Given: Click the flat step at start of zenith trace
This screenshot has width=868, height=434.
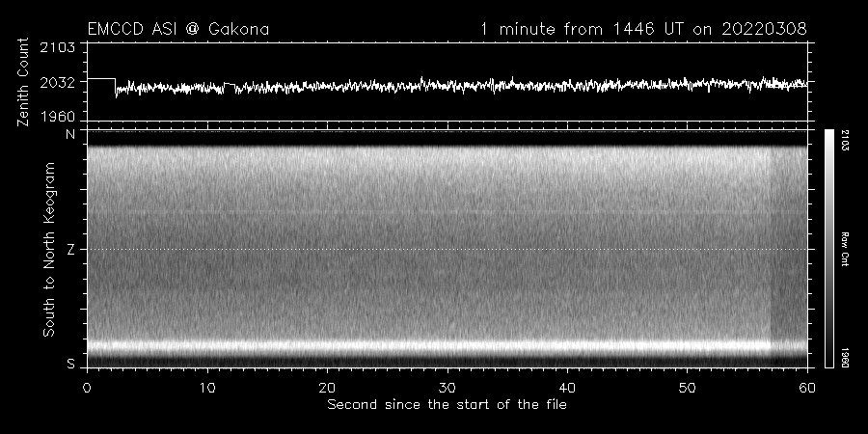Looking at the screenshot, I should 101,79.
